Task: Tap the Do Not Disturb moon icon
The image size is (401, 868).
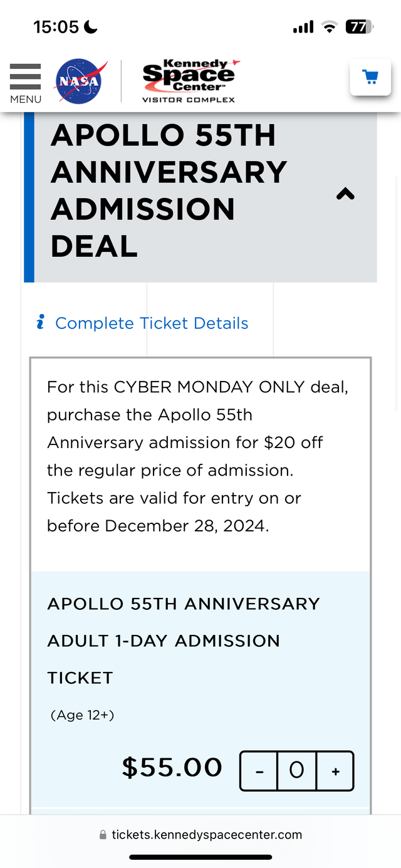Action: [91, 27]
